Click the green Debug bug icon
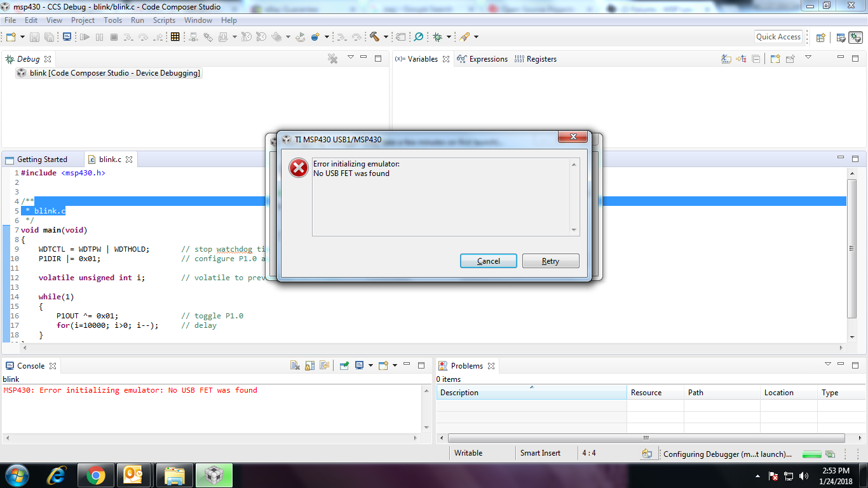Viewport: 868px width, 488px height. (x=438, y=37)
